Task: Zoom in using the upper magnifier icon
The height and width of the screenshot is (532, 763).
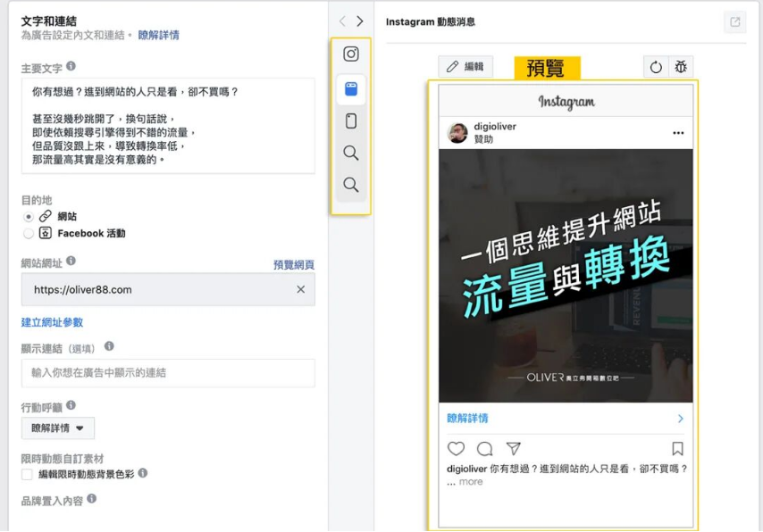Action: [x=350, y=153]
